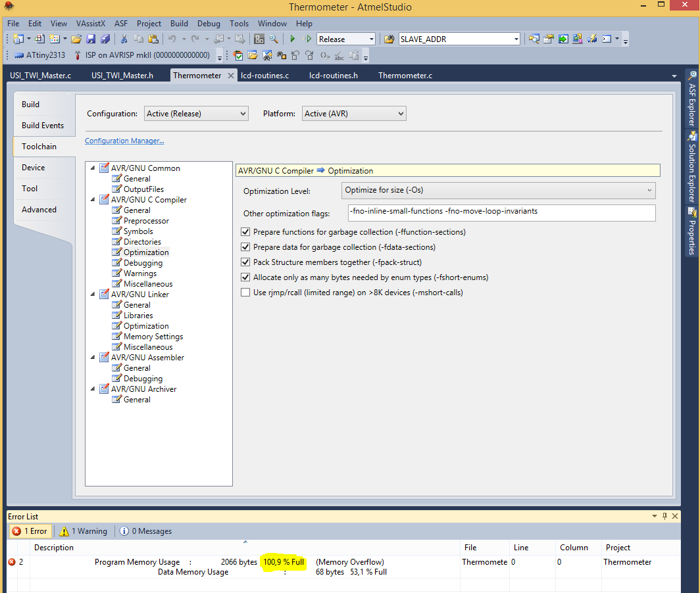
Task: Sort error list by Description column
Action: (245, 548)
